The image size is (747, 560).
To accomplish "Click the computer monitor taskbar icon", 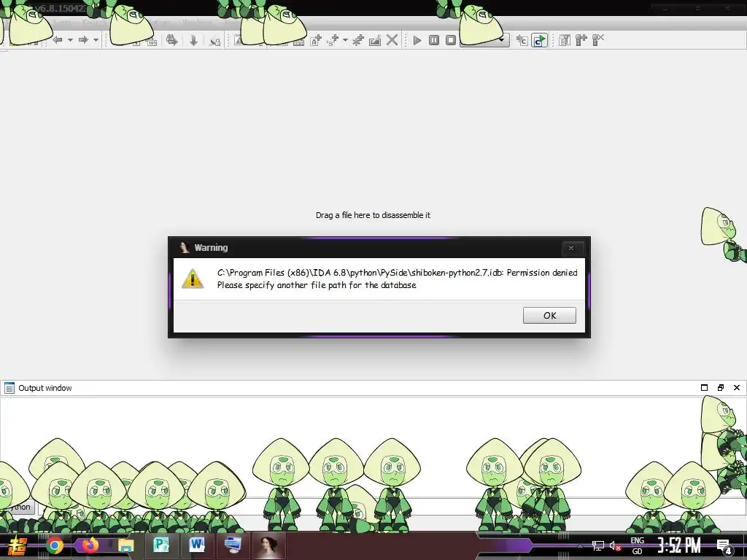I will 233,545.
